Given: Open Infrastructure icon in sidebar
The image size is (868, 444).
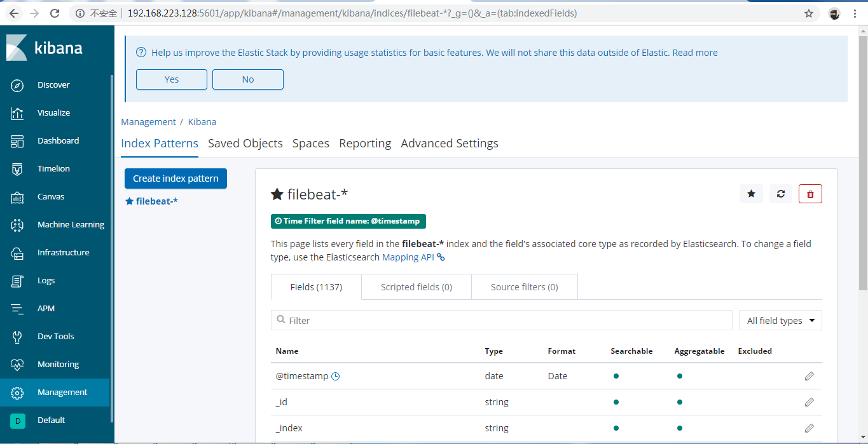Looking at the screenshot, I should pos(17,253).
